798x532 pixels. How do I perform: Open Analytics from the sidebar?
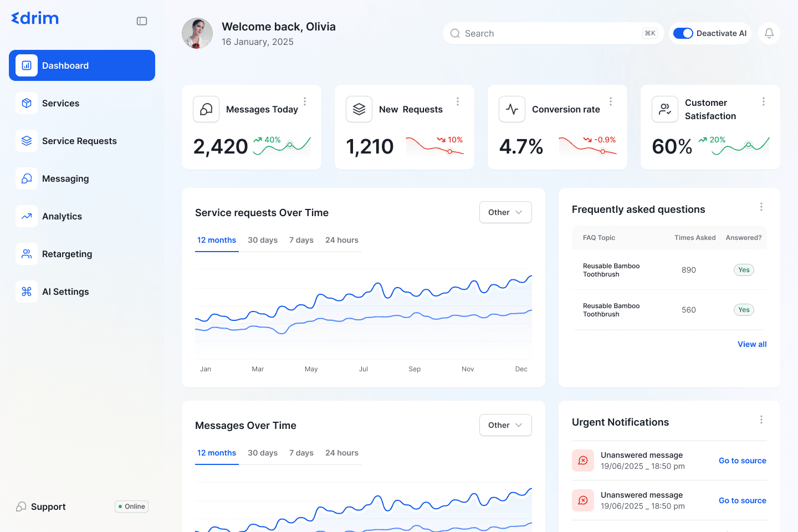coord(62,216)
